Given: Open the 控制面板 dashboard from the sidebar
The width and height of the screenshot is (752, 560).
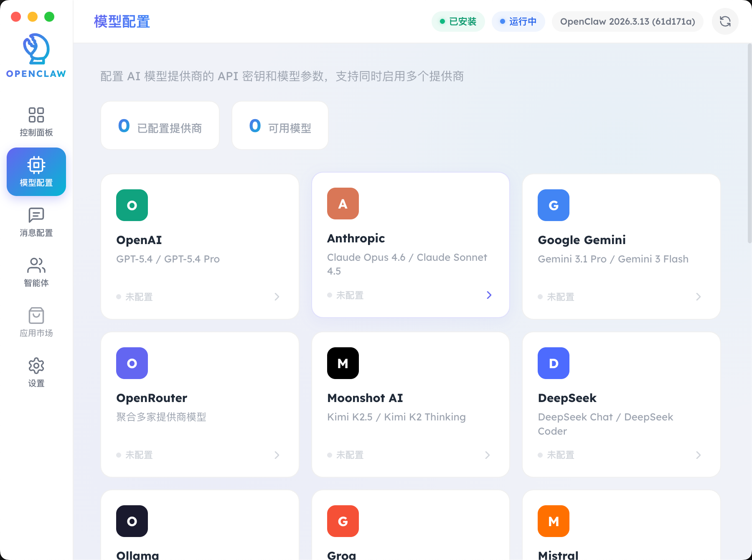Looking at the screenshot, I should [36, 121].
